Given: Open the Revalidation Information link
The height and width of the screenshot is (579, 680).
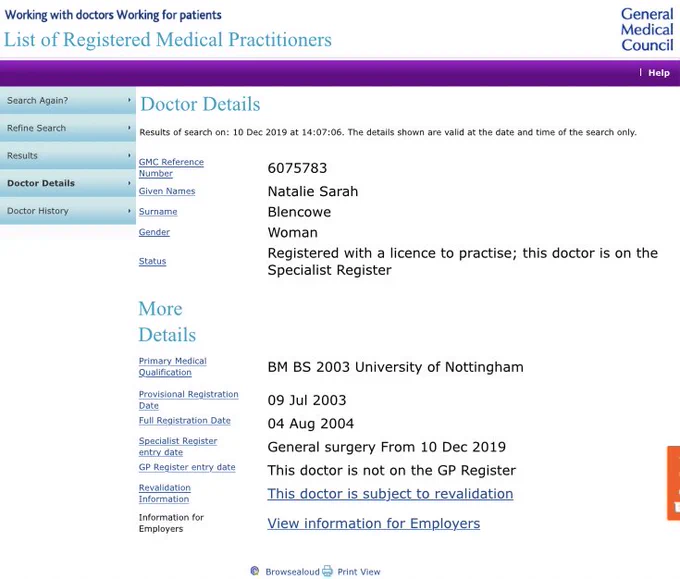Looking at the screenshot, I should pos(165,493).
